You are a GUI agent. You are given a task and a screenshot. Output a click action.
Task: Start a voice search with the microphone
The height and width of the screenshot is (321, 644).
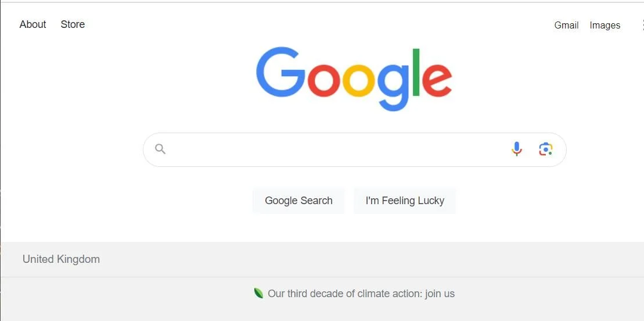coord(517,149)
